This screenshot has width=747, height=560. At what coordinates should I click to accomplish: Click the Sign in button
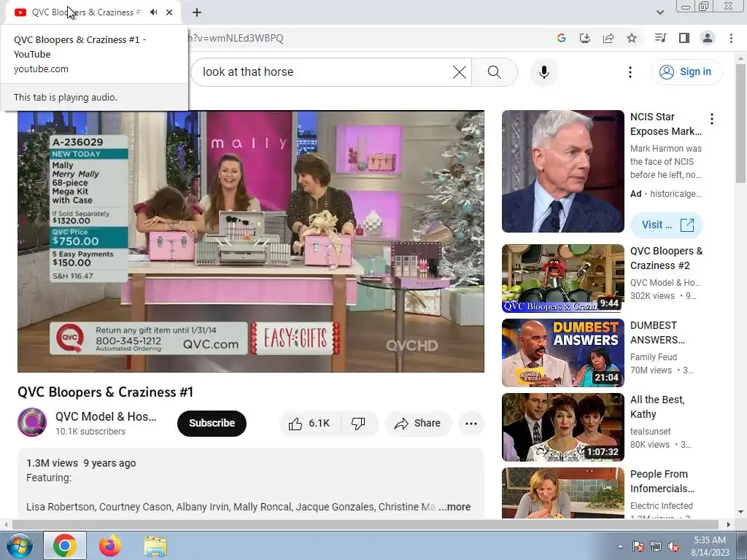686,72
